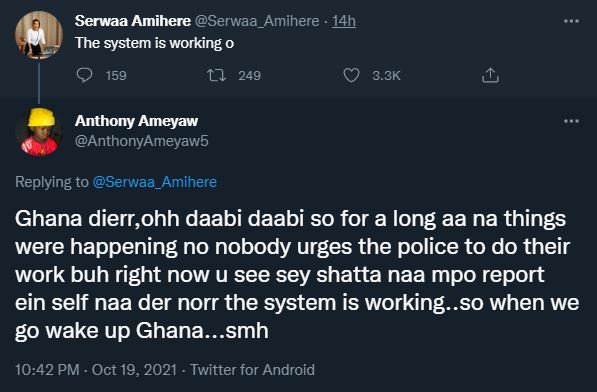Open more options on Serwaa Amihere's tweet

pyautogui.click(x=571, y=21)
